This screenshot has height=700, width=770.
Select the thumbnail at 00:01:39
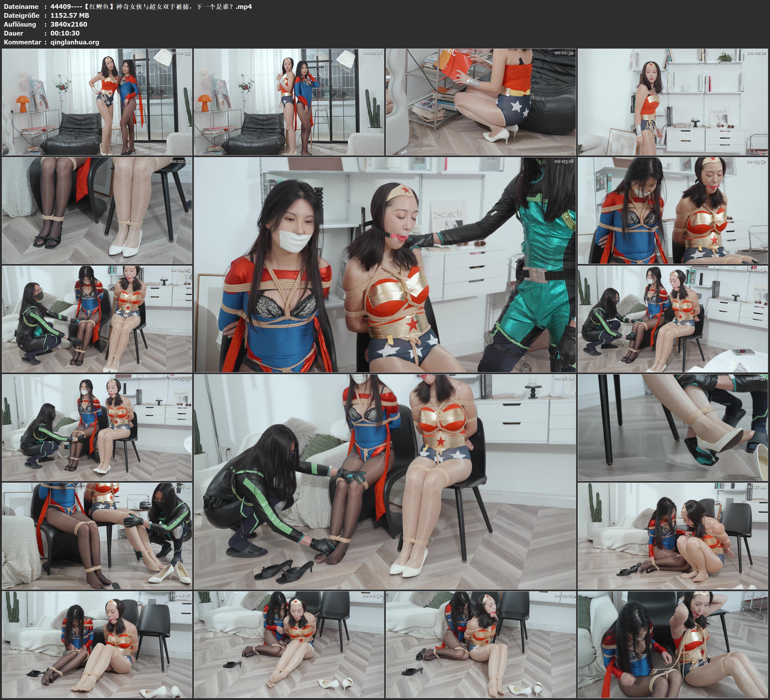(480, 102)
